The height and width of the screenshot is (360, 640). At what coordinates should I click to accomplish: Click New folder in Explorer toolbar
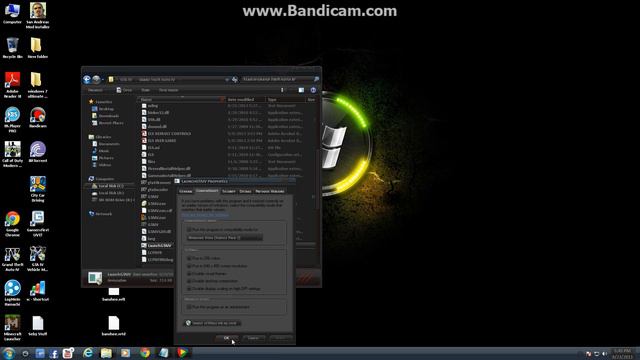(x=169, y=90)
